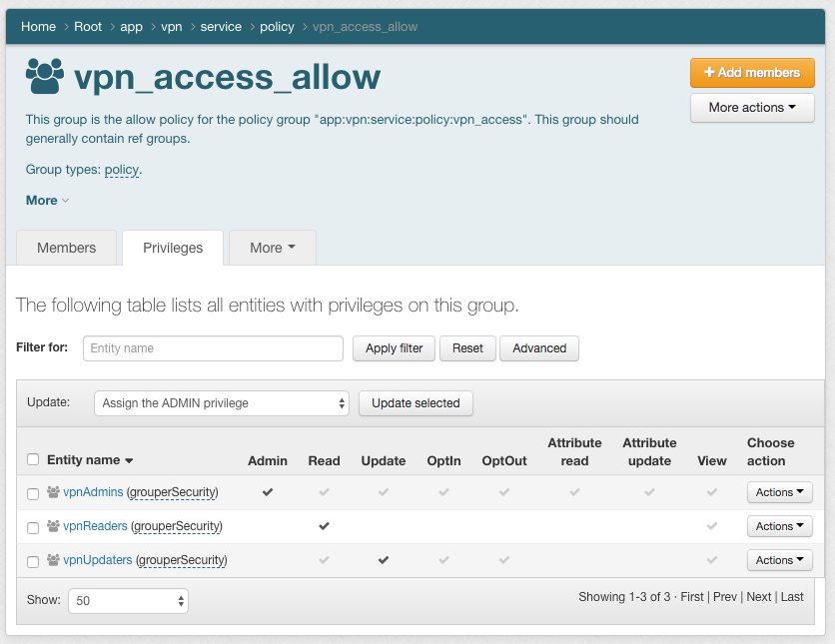
Task: Expand the More actions dropdown button
Action: click(x=751, y=108)
